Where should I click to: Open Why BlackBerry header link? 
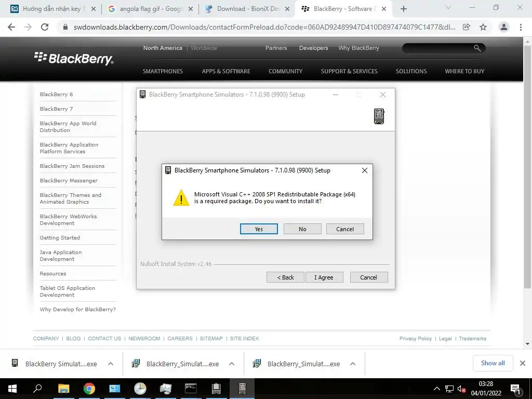click(x=358, y=48)
